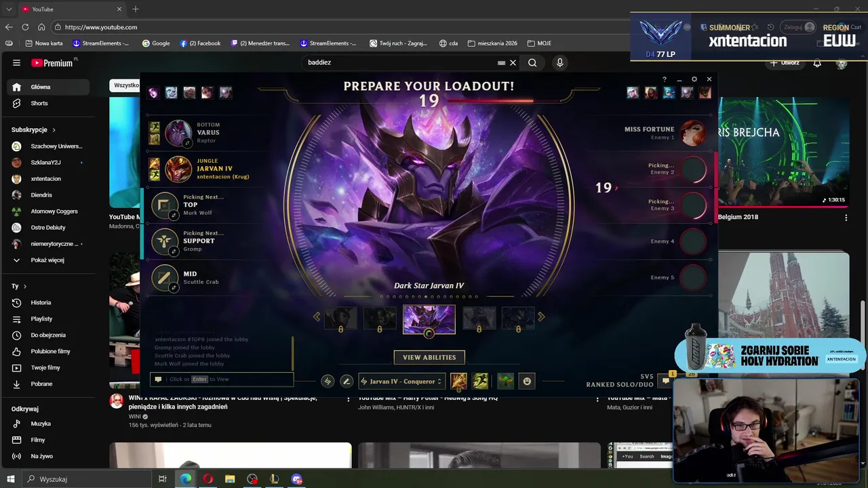Expand the Ty section chevron
The width and height of the screenshot is (868, 488).
tap(25, 287)
